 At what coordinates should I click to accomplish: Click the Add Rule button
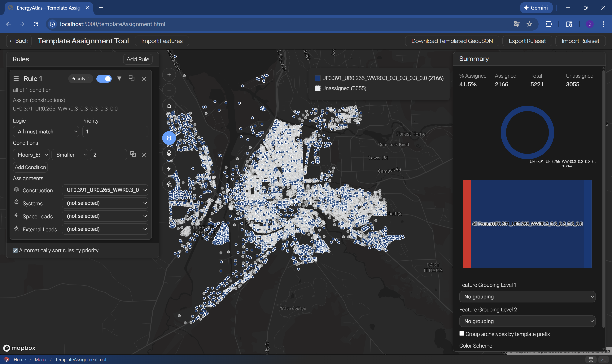[x=138, y=59]
